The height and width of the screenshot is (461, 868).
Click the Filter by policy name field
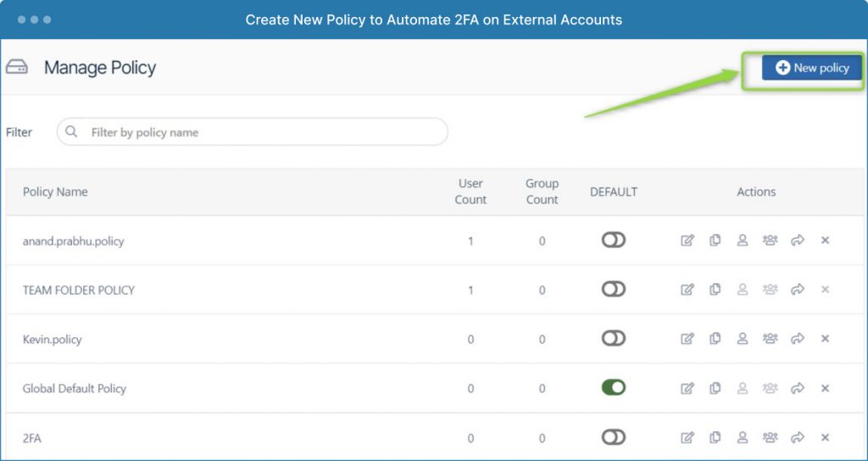coord(253,131)
